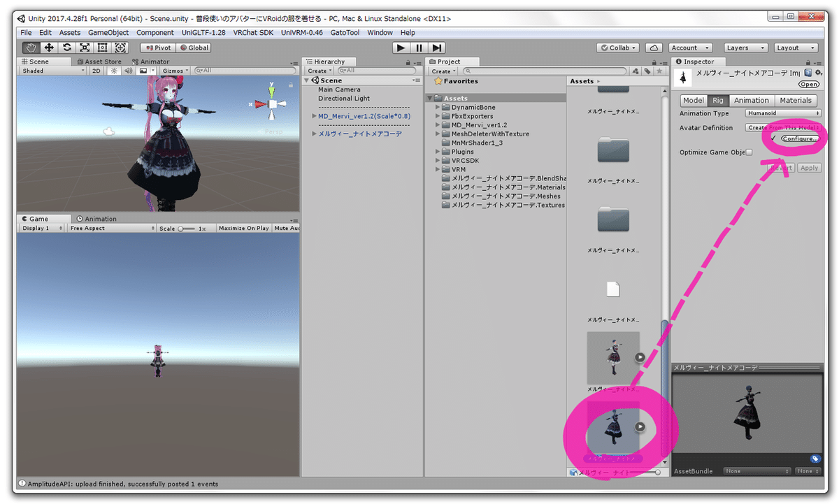Open the Display 1 dropdown
Image resolution: width=839 pixels, height=504 pixels.
pyautogui.click(x=41, y=229)
